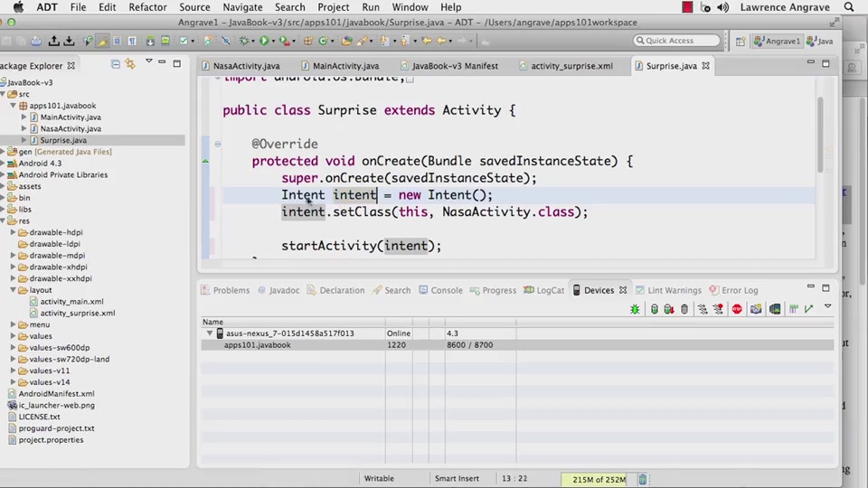
Task: Expand MainActivity.java tree node
Action: click(x=24, y=117)
